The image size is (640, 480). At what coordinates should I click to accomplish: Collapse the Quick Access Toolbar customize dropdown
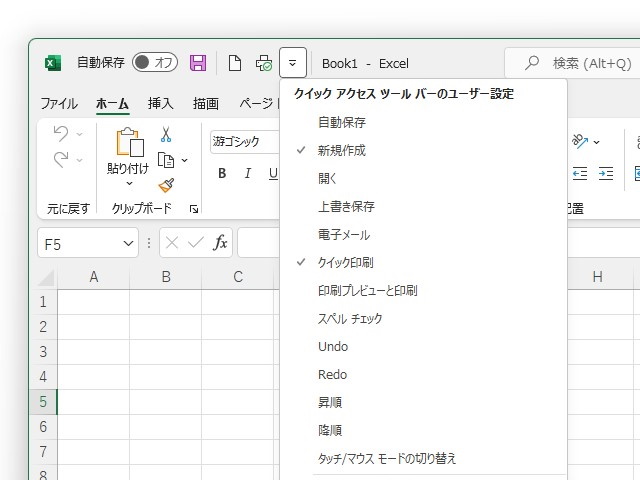point(293,63)
